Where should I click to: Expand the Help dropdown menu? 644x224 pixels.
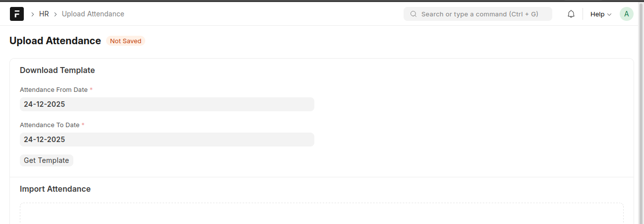[x=600, y=14]
